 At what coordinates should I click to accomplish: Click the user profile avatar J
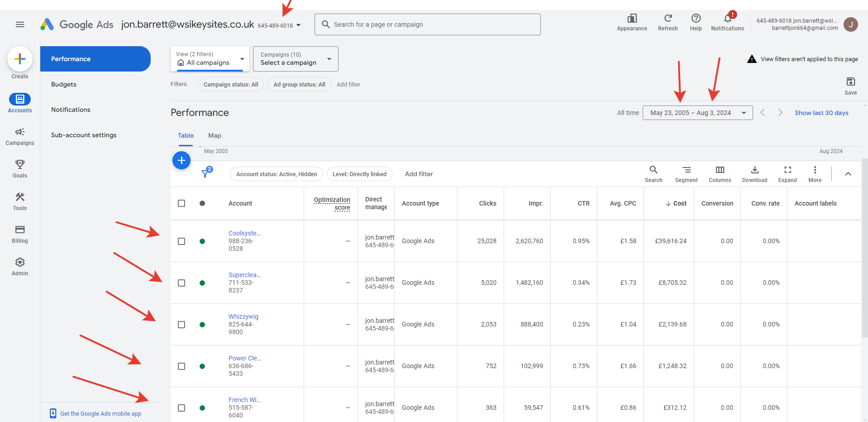[x=851, y=24]
